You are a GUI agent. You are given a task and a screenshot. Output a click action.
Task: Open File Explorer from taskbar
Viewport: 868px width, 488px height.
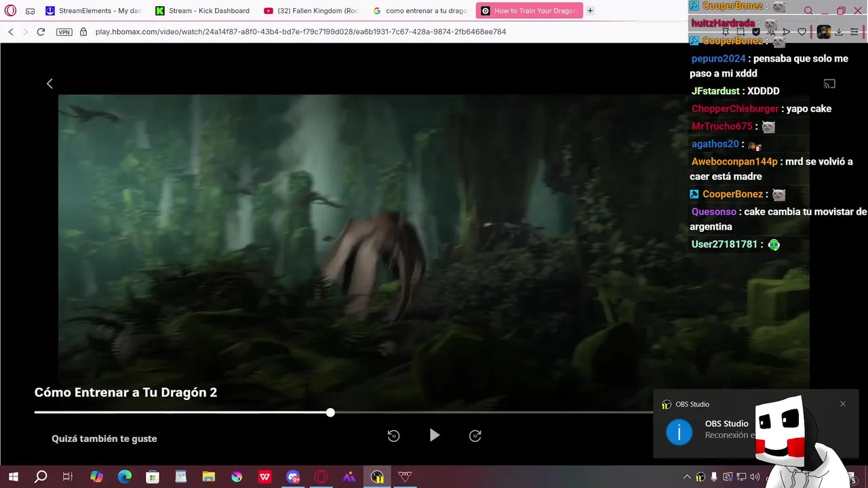[208, 477]
